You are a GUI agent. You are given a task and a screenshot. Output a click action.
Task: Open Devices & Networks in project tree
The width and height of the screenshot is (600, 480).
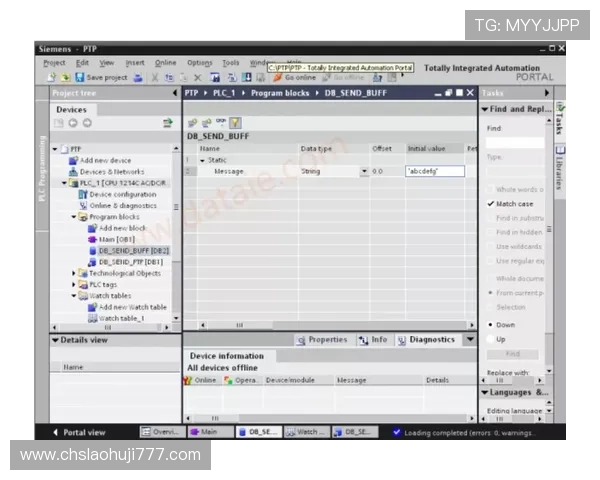112,172
